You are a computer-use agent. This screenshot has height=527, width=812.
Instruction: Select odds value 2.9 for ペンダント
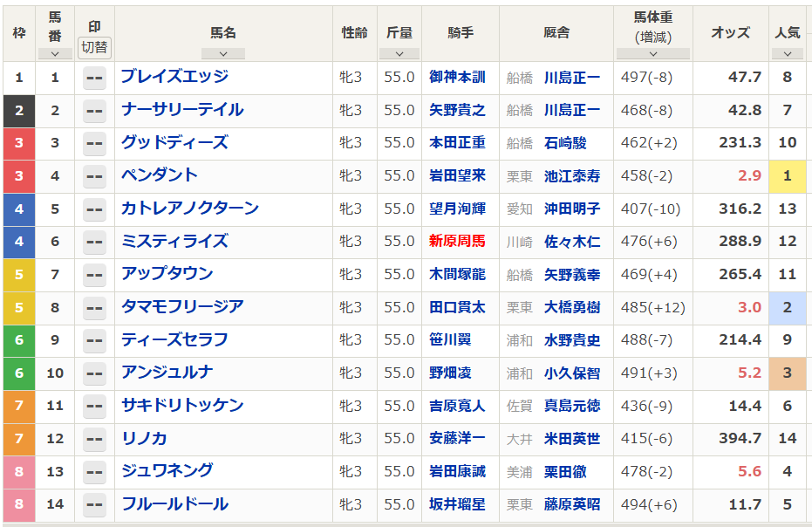pos(749,175)
